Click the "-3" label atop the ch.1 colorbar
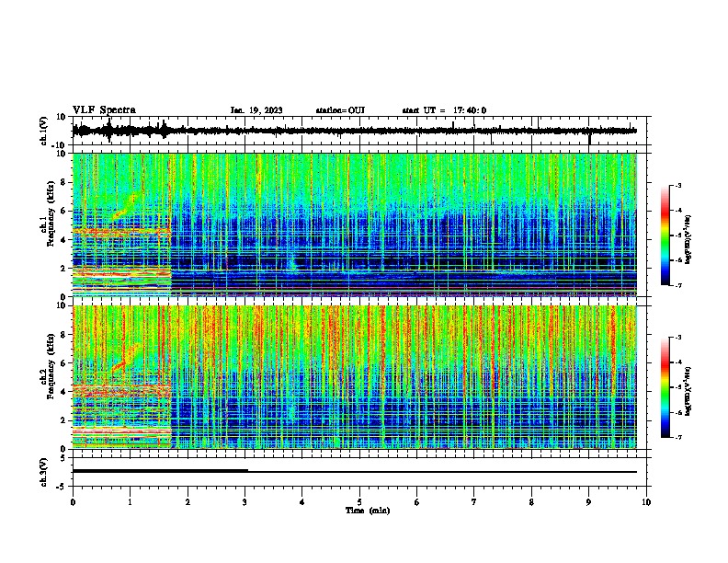Screen dimensions: 728x563 click(677, 185)
